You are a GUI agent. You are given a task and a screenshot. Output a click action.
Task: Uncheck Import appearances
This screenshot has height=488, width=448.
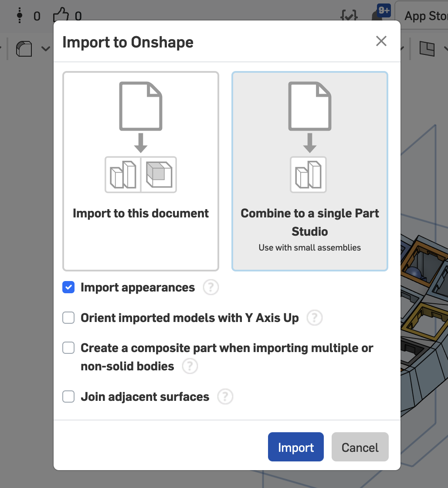68,287
